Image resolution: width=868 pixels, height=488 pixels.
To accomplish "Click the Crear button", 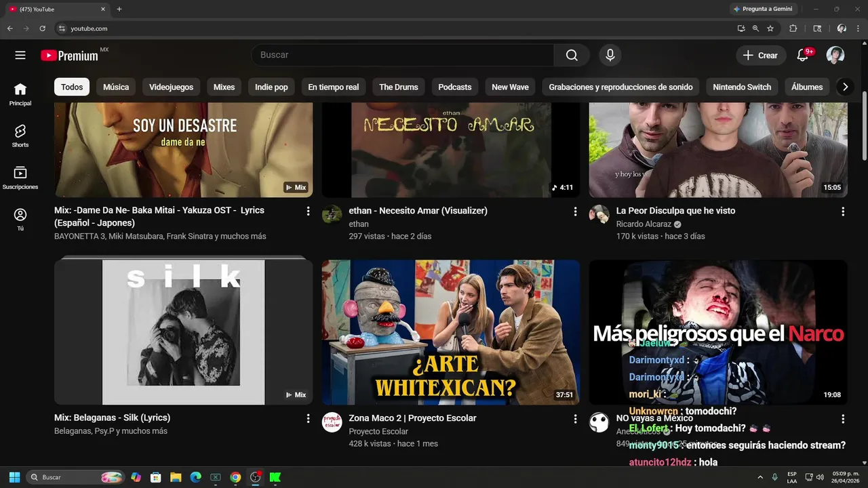I will 761,55.
